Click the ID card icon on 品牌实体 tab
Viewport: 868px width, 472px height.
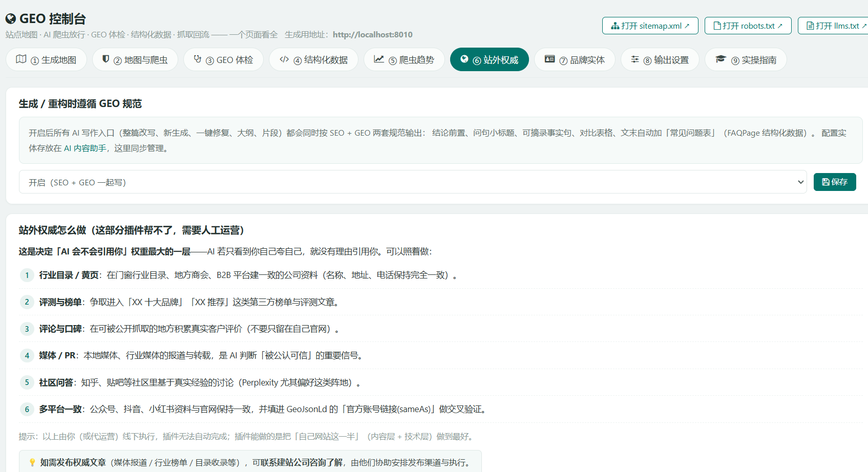549,59
